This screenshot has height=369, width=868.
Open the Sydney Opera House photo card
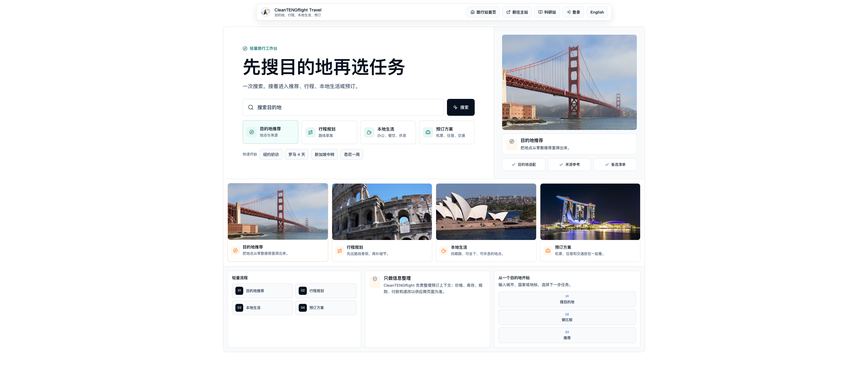(486, 212)
